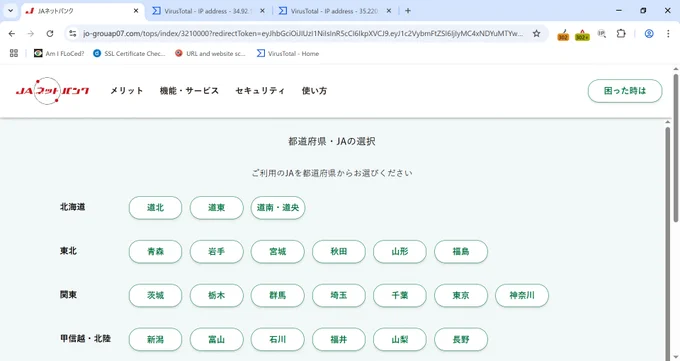Open Am I FLoCed? bookmark
680x361 pixels.
(x=59, y=53)
